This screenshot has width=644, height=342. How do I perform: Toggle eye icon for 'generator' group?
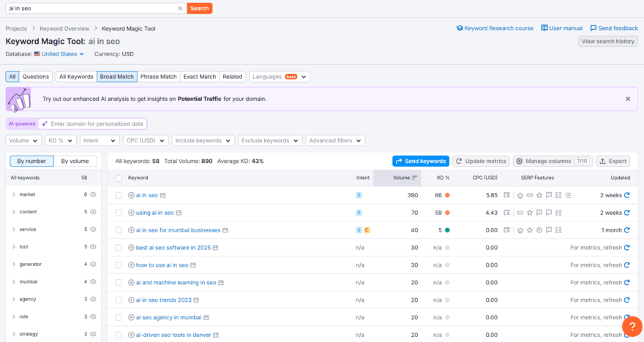(x=93, y=264)
